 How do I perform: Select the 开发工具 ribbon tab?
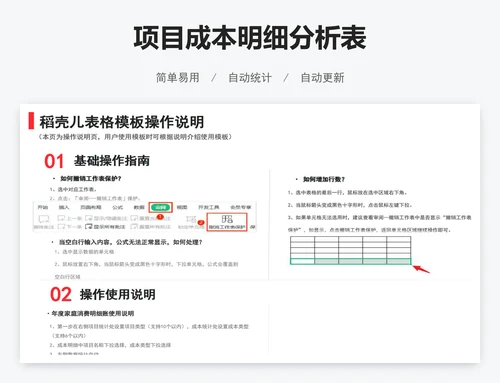(x=209, y=207)
